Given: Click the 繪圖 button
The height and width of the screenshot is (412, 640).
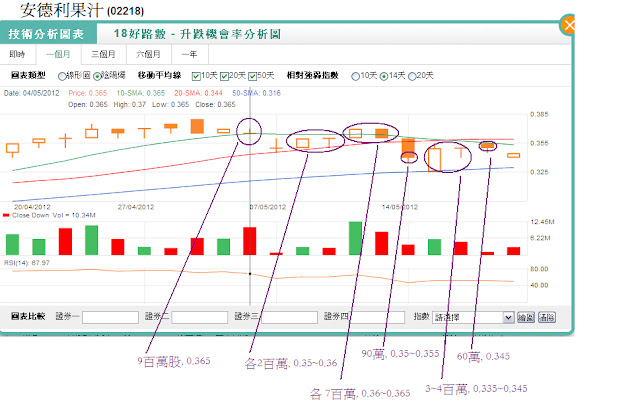Looking at the screenshot, I should coord(526,317).
